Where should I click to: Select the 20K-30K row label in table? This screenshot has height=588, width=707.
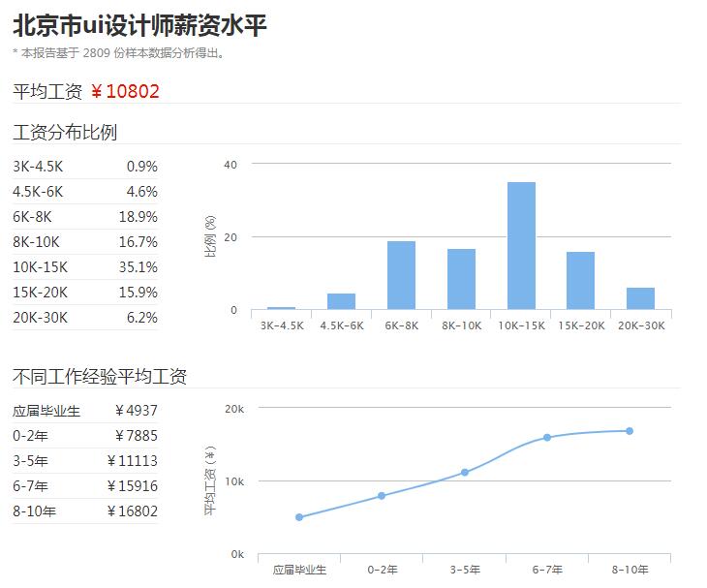point(40,318)
